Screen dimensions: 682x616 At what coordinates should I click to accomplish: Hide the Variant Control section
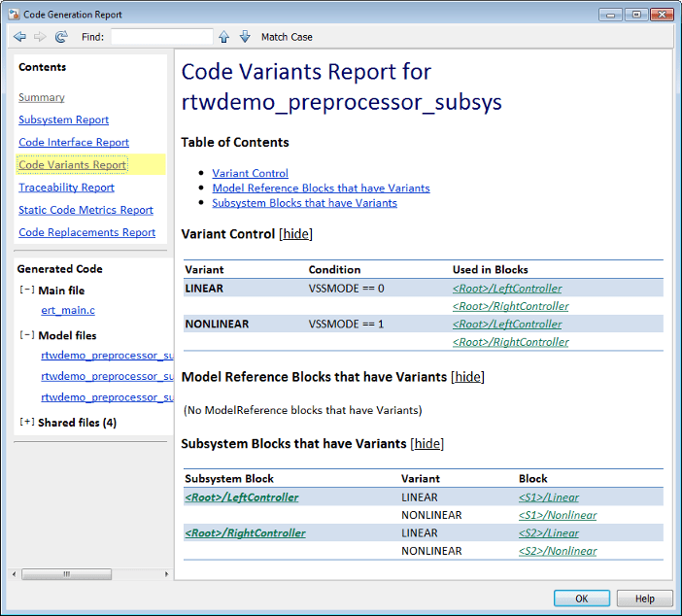coord(295,234)
